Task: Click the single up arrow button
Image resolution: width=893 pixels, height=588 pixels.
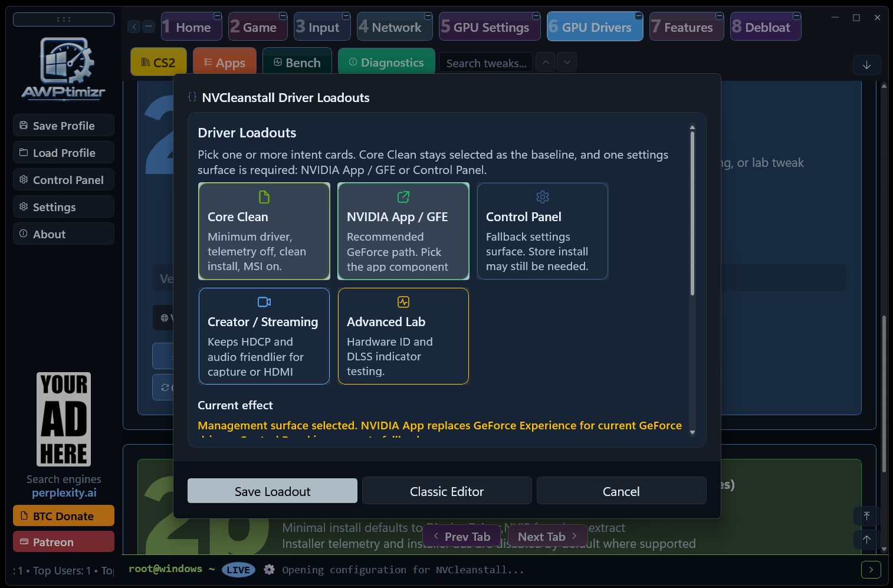Action: click(866, 539)
